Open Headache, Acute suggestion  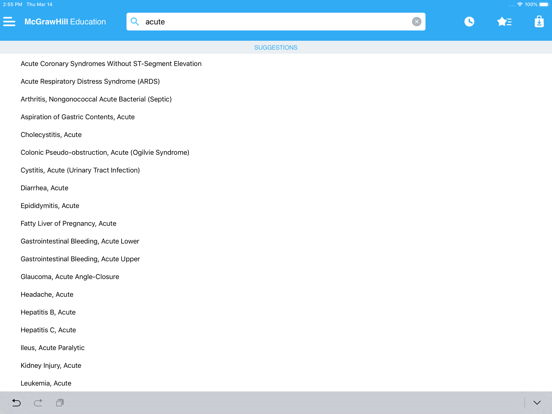(47, 295)
